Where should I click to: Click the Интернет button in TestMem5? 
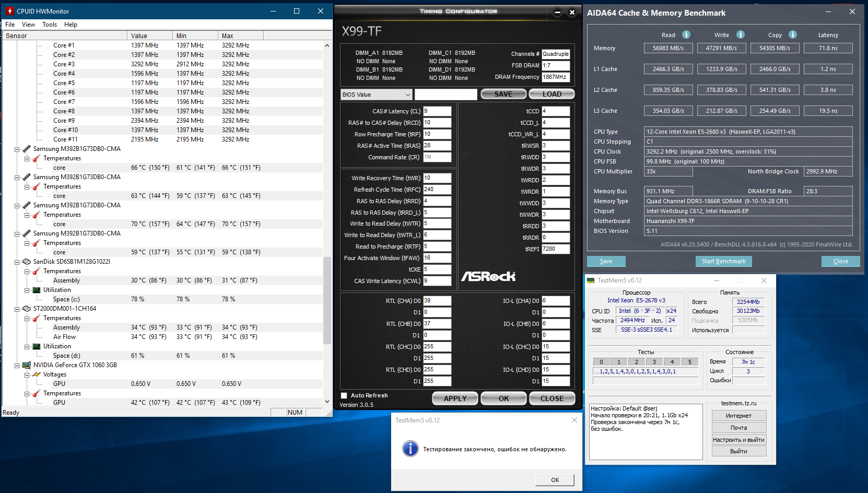pyautogui.click(x=738, y=416)
